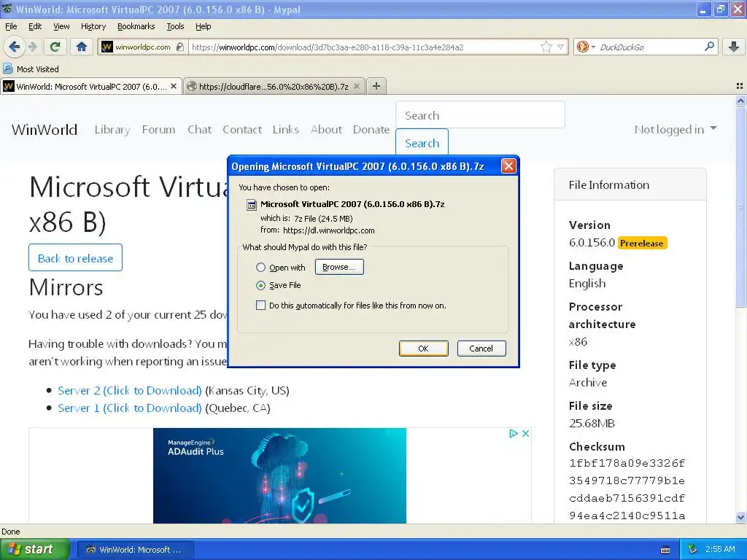Open the Tools menu

click(175, 26)
